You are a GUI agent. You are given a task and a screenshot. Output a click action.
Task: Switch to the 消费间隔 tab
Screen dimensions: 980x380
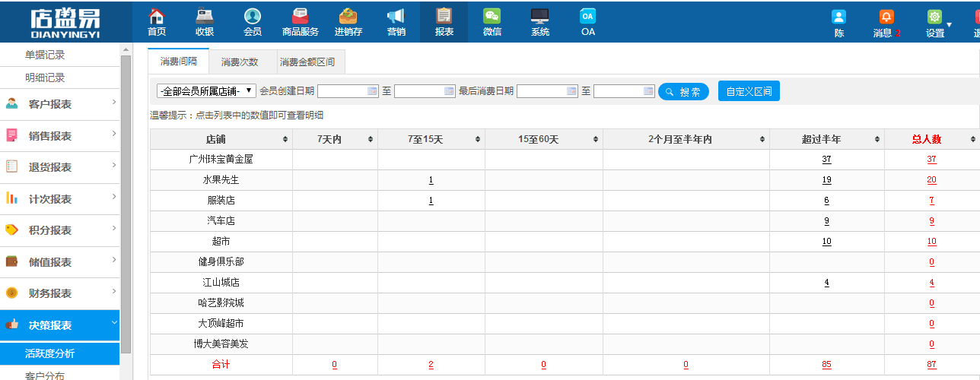(178, 62)
